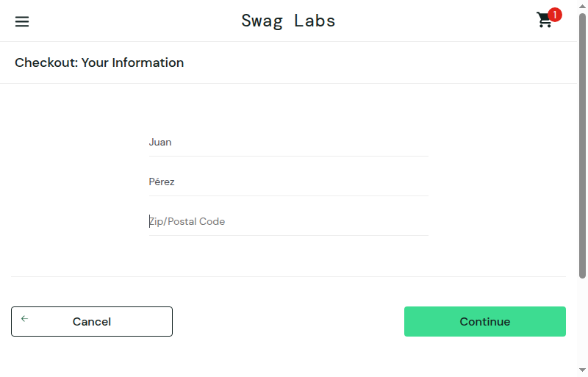Cancel the checkout process
The height and width of the screenshot is (377, 588).
(x=92, y=321)
